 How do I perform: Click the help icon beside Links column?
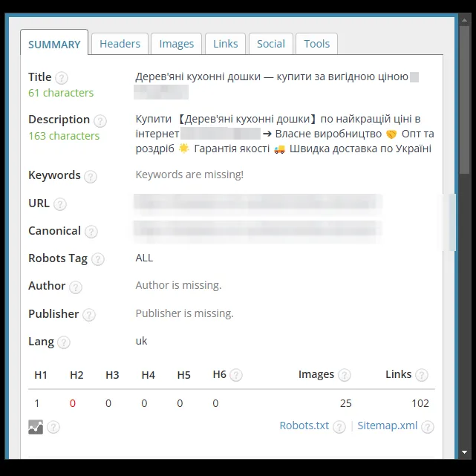422,375
